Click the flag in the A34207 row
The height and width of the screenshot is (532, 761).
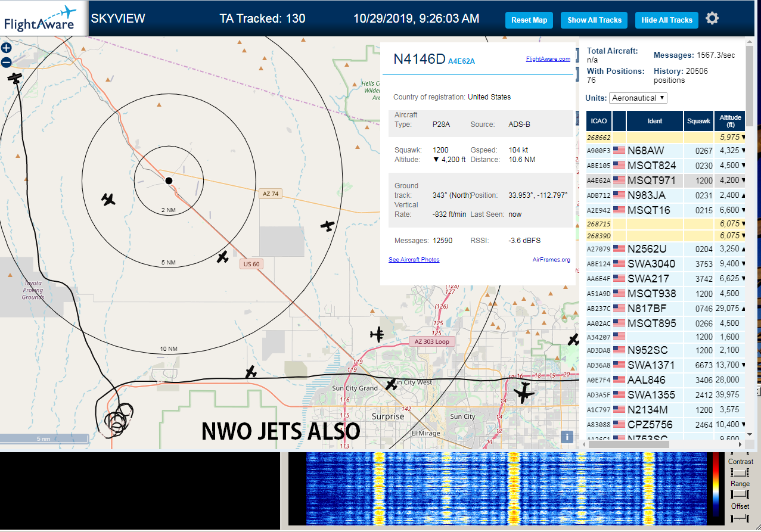coord(619,337)
